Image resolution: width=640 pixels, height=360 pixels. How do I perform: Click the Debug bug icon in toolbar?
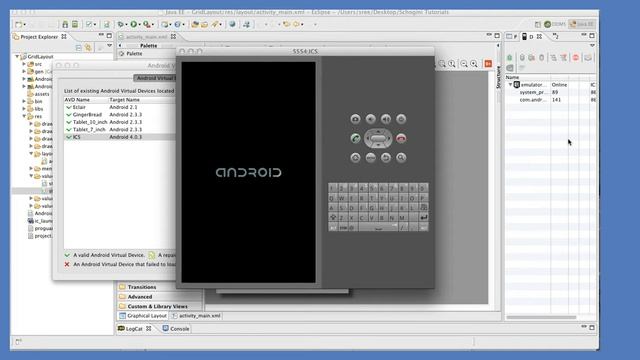tap(121, 24)
